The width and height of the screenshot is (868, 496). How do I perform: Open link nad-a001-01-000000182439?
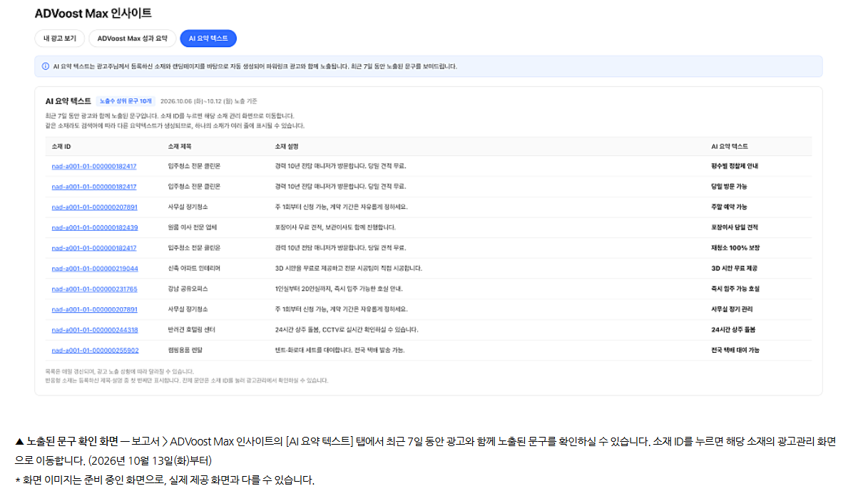(94, 227)
